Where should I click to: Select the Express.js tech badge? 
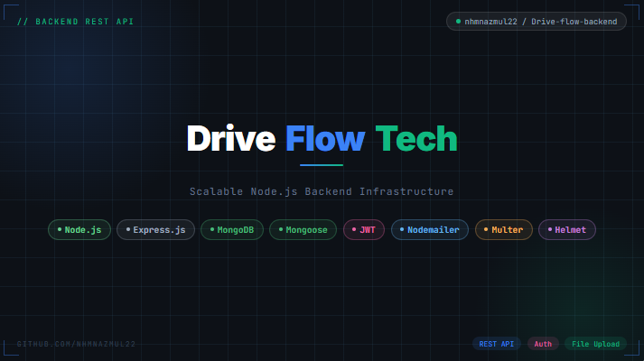click(155, 230)
